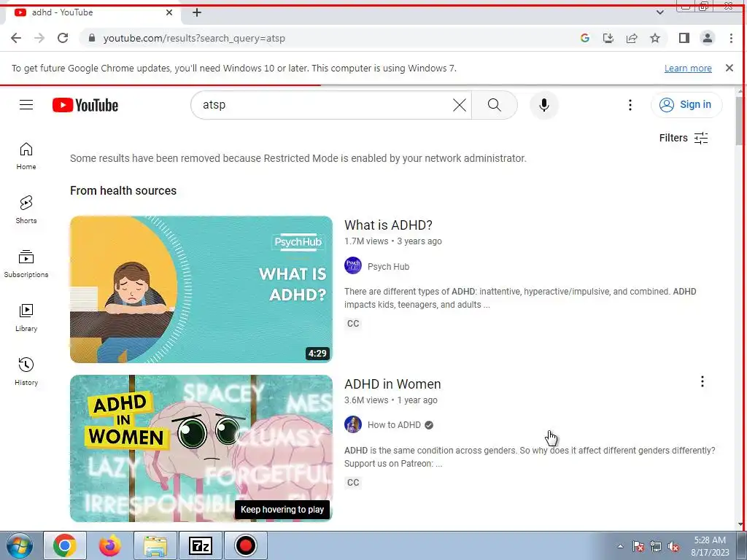
Task: Open History in the sidebar
Action: pyautogui.click(x=26, y=371)
